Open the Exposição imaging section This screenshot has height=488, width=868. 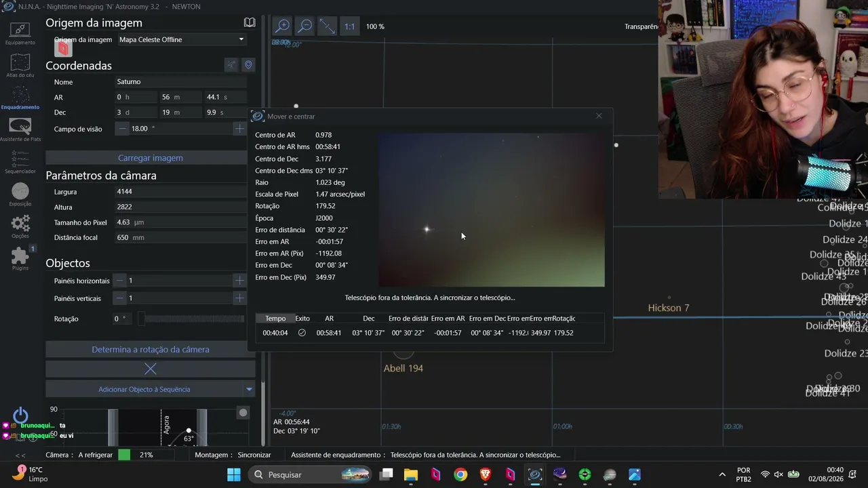(x=20, y=194)
